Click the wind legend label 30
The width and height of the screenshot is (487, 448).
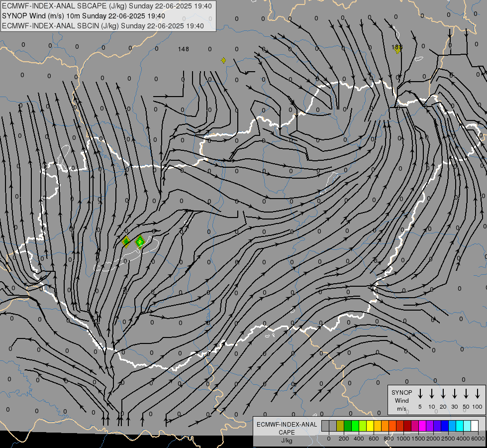(x=454, y=407)
